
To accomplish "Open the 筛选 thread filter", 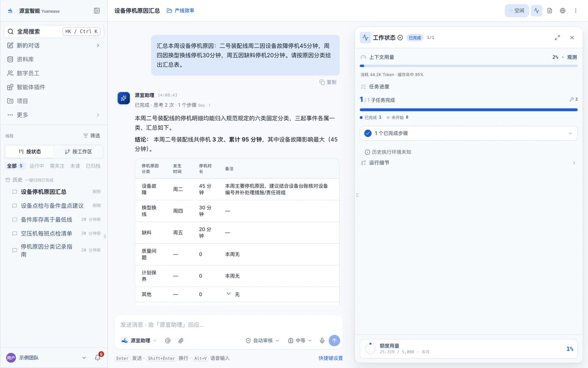I will tap(92, 136).
